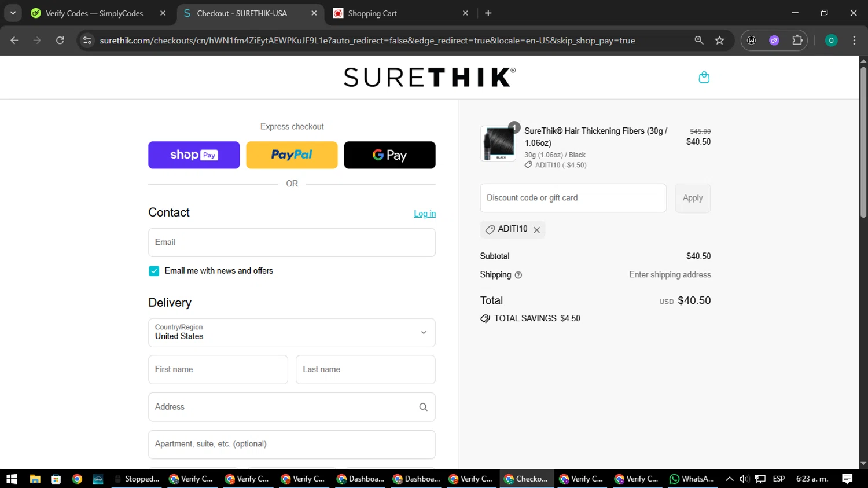Bookmark this page with the star icon
This screenshot has height=488, width=868.
[x=719, y=41]
